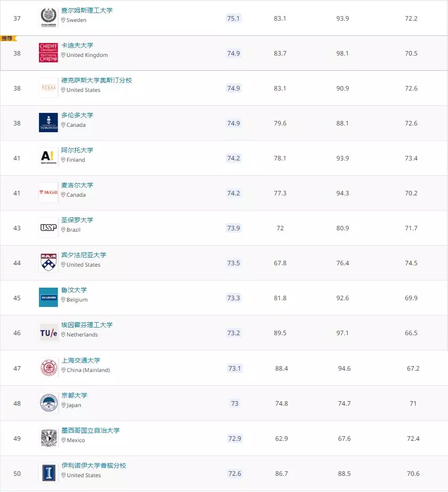Image resolution: width=448 pixels, height=492 pixels.
Task: Click the 推荐 badge on row 38
Action: tap(8, 39)
